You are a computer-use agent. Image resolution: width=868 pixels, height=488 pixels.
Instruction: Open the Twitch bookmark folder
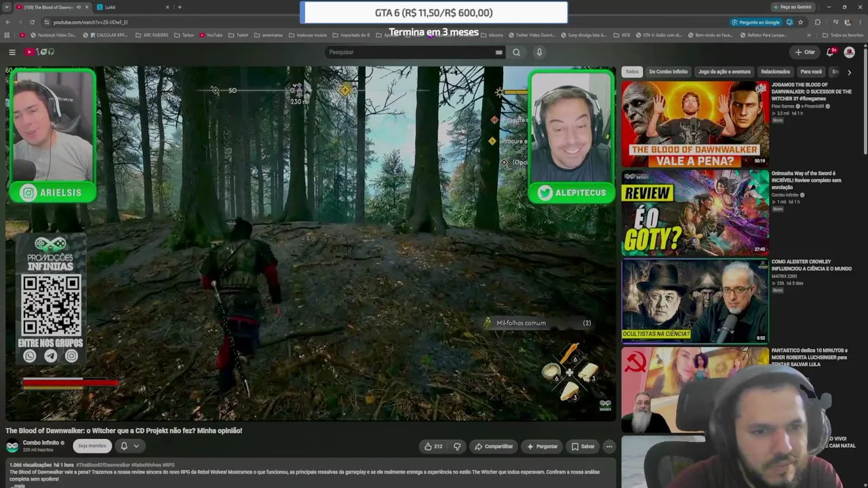(x=238, y=35)
